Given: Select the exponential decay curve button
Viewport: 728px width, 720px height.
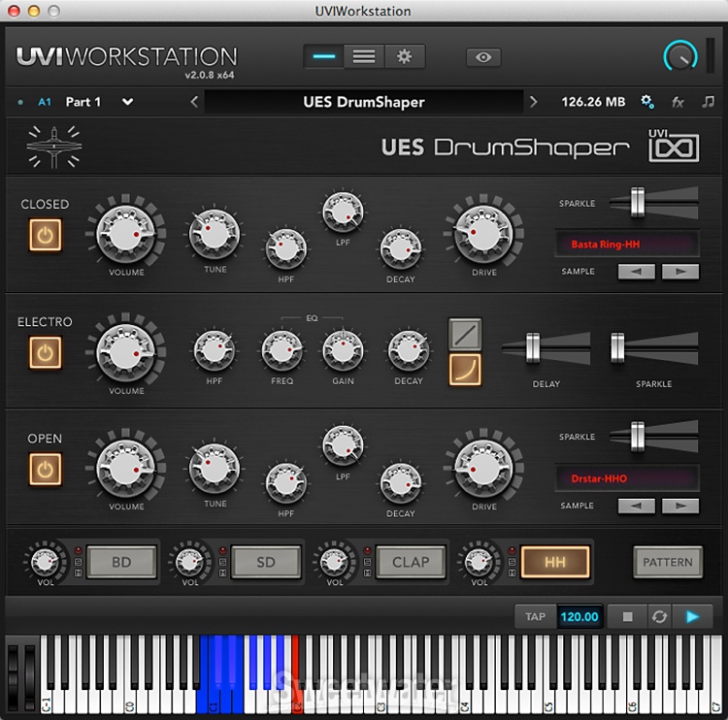Looking at the screenshot, I should (465, 370).
